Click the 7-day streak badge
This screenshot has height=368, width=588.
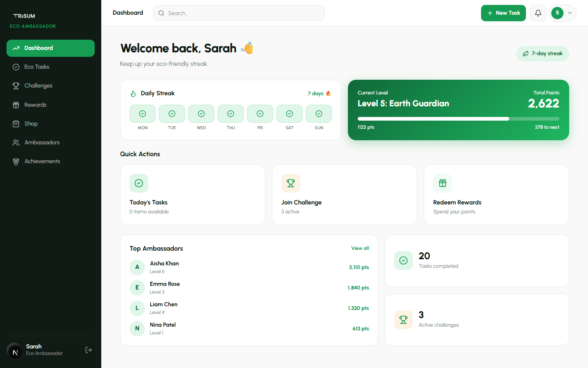coord(543,54)
